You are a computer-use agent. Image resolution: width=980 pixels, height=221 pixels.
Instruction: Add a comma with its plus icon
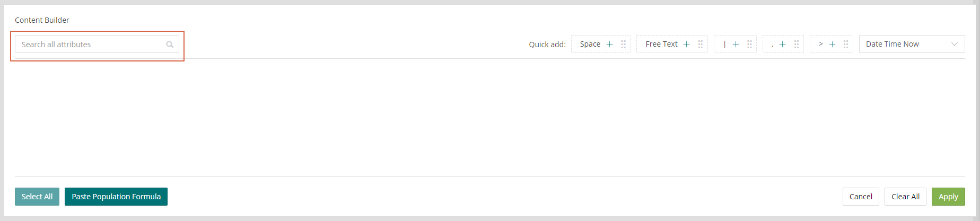pyautogui.click(x=782, y=44)
